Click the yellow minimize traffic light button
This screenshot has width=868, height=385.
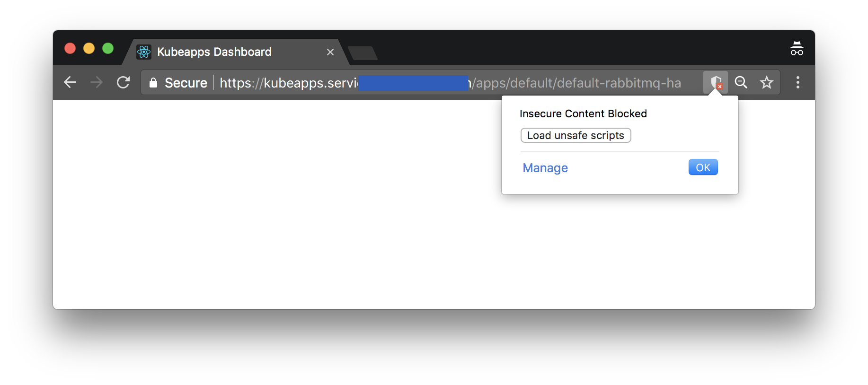89,48
